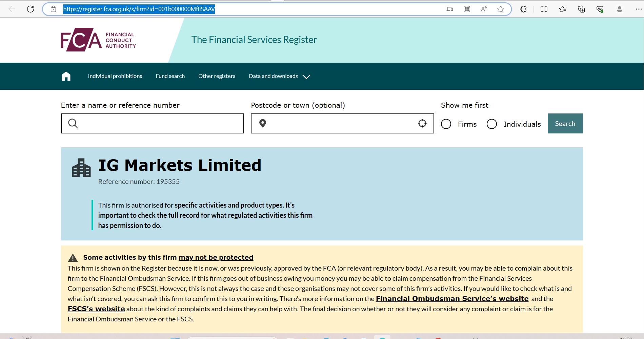The width and height of the screenshot is (644, 339).
Task: Open FSCS's website link
Action: (x=96, y=309)
